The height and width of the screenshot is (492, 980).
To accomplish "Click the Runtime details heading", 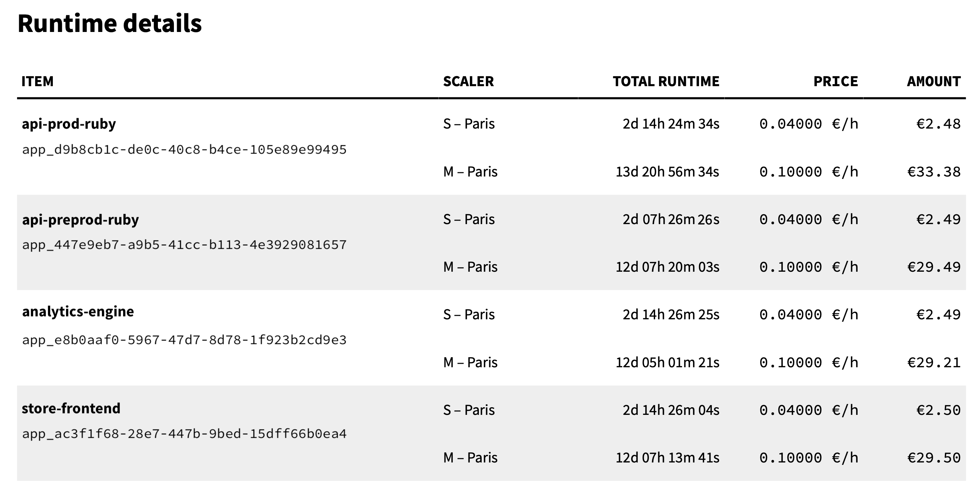I will tap(110, 24).
